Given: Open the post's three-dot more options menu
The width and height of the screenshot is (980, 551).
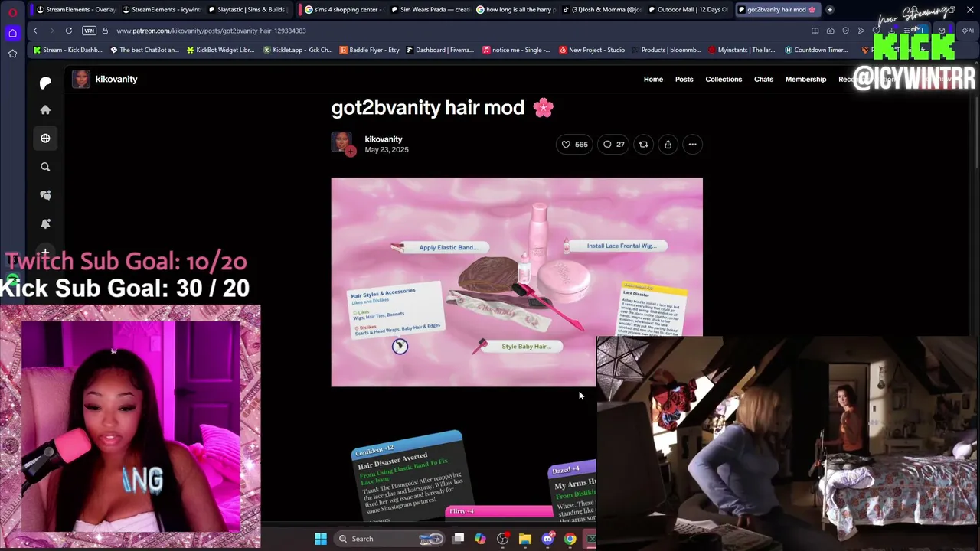Looking at the screenshot, I should click(692, 145).
